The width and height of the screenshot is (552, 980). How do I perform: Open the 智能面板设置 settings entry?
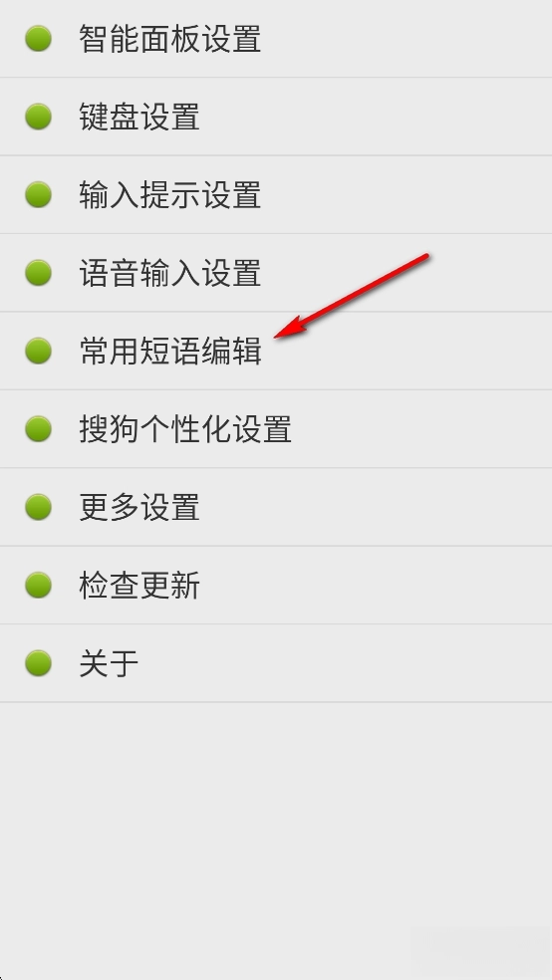276,39
